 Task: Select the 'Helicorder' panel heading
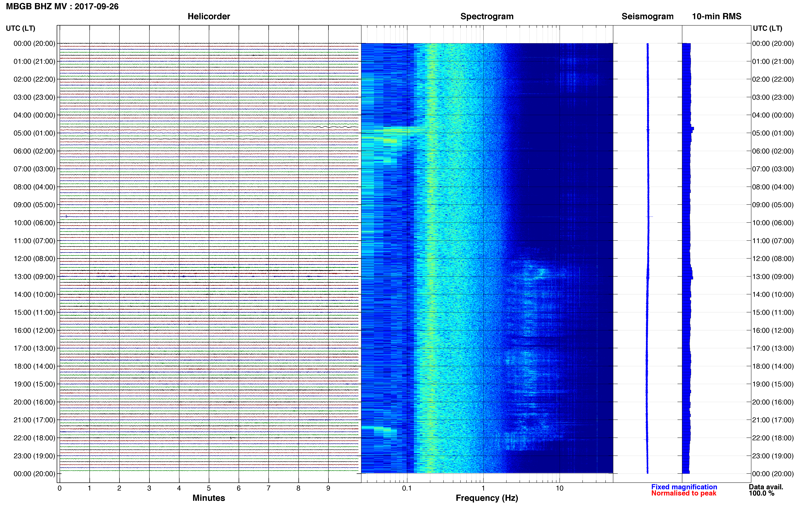209,16
